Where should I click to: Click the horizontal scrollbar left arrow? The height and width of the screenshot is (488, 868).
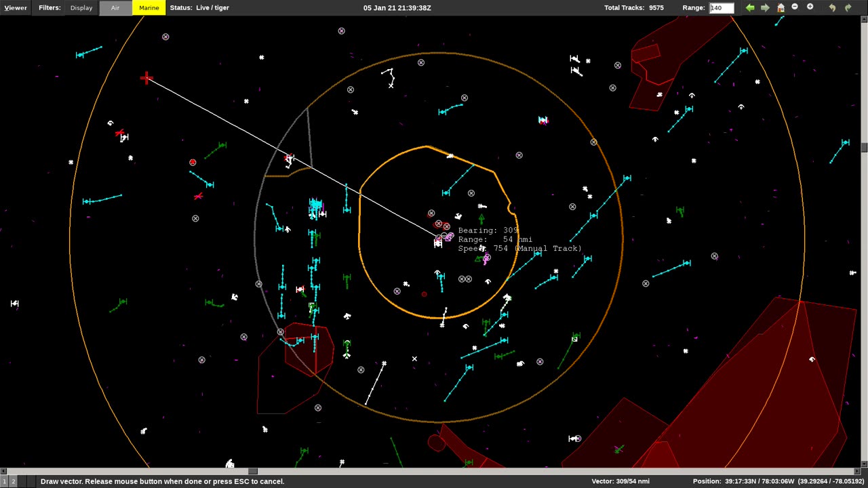[3, 471]
